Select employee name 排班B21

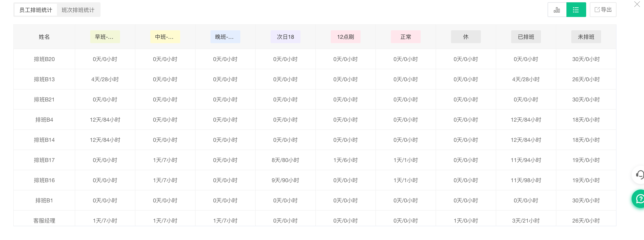[x=44, y=100]
